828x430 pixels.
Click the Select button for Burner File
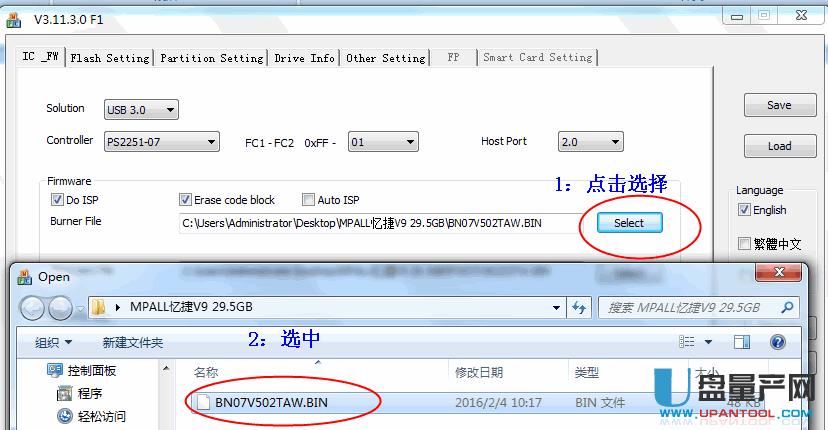click(629, 223)
